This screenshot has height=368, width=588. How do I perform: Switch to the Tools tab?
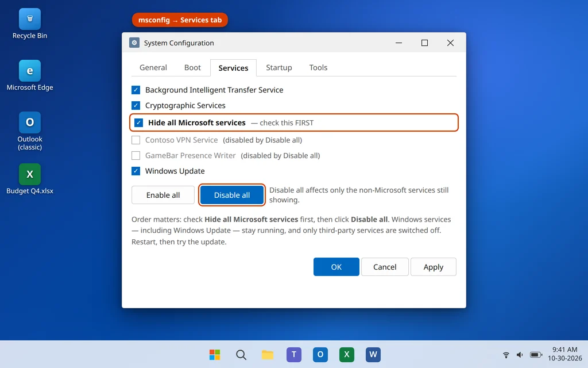(x=318, y=68)
